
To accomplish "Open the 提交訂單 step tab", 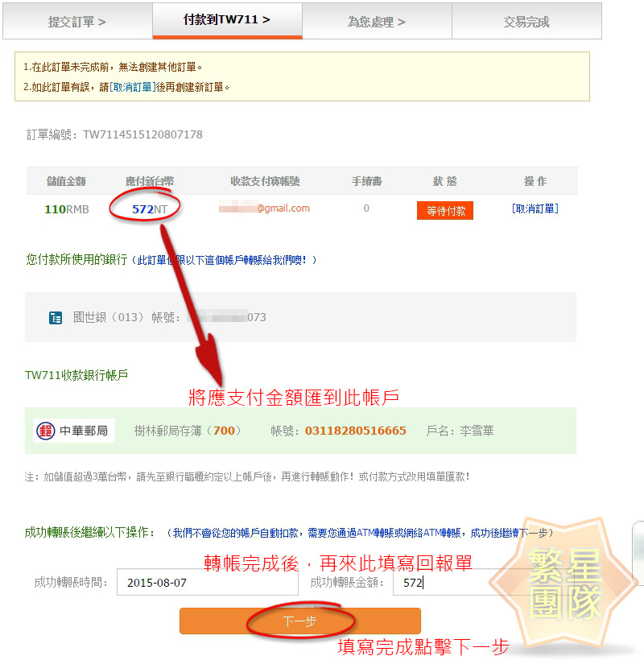I will (x=77, y=22).
